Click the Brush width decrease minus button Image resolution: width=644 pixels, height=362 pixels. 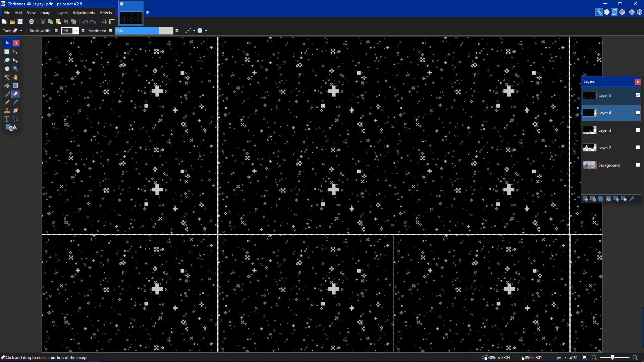tap(56, 31)
